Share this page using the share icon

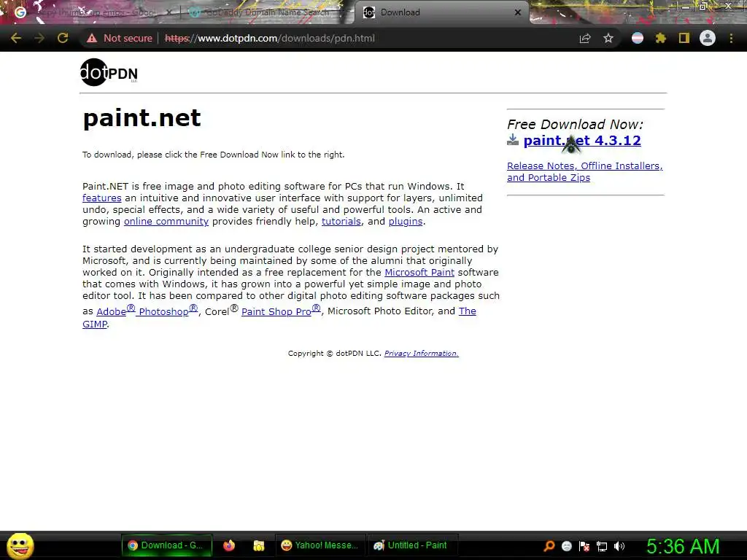pyautogui.click(x=585, y=39)
